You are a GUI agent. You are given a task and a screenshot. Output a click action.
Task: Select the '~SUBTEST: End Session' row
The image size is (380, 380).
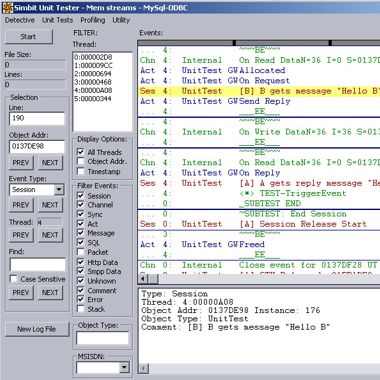259,214
